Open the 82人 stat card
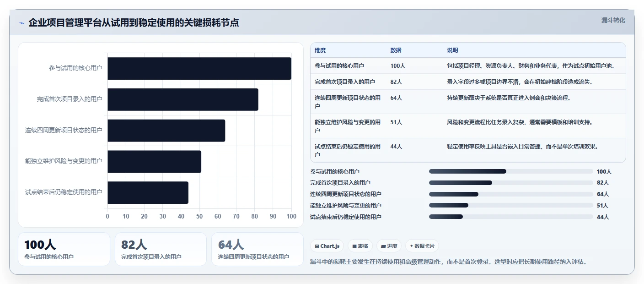This screenshot has width=644, height=284. coord(161,249)
